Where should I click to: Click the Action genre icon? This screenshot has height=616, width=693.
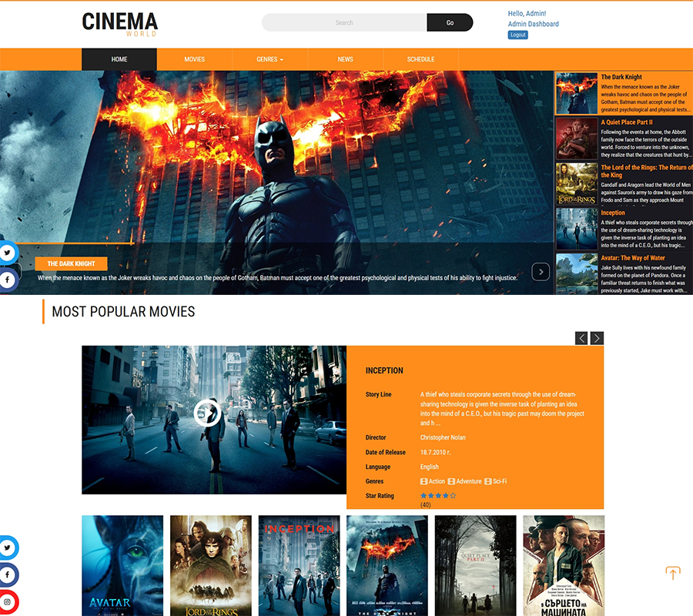tap(423, 481)
